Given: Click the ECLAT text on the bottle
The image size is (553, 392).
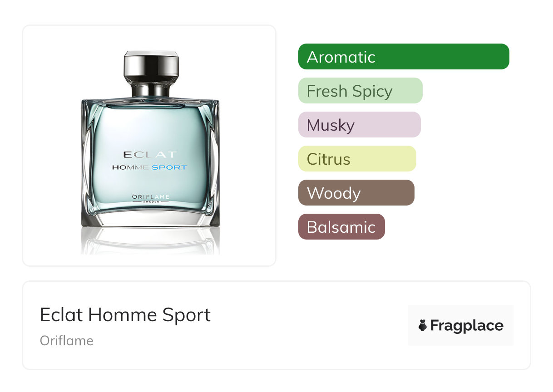Looking at the screenshot, I should pos(150,154).
